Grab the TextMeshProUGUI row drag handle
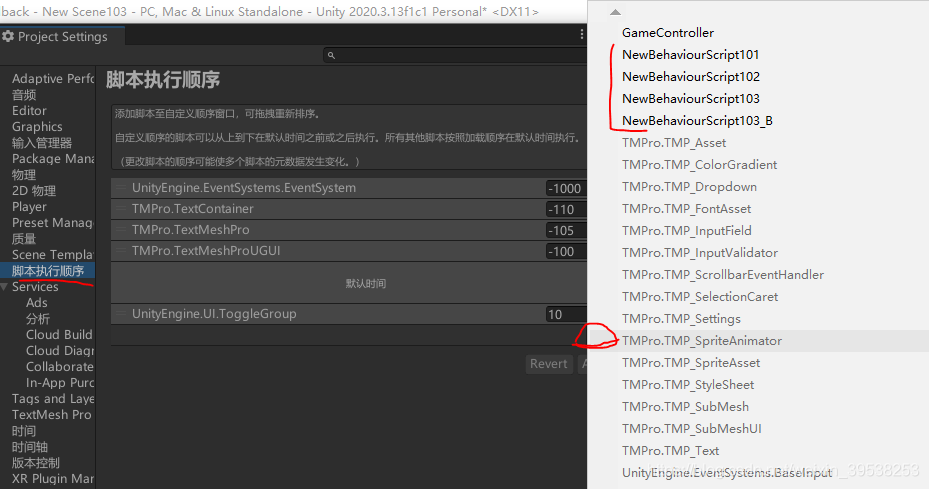The height and width of the screenshot is (489, 929). pos(120,251)
